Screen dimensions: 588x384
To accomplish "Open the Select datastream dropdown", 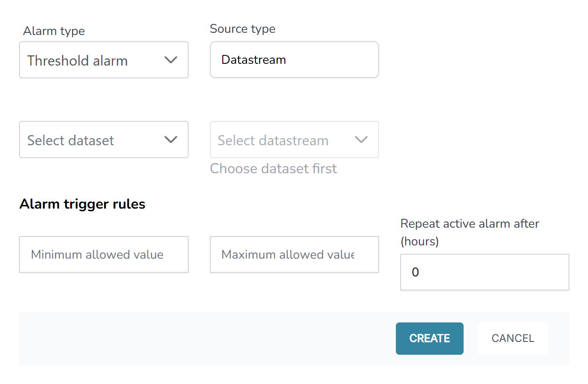I will 294,140.
